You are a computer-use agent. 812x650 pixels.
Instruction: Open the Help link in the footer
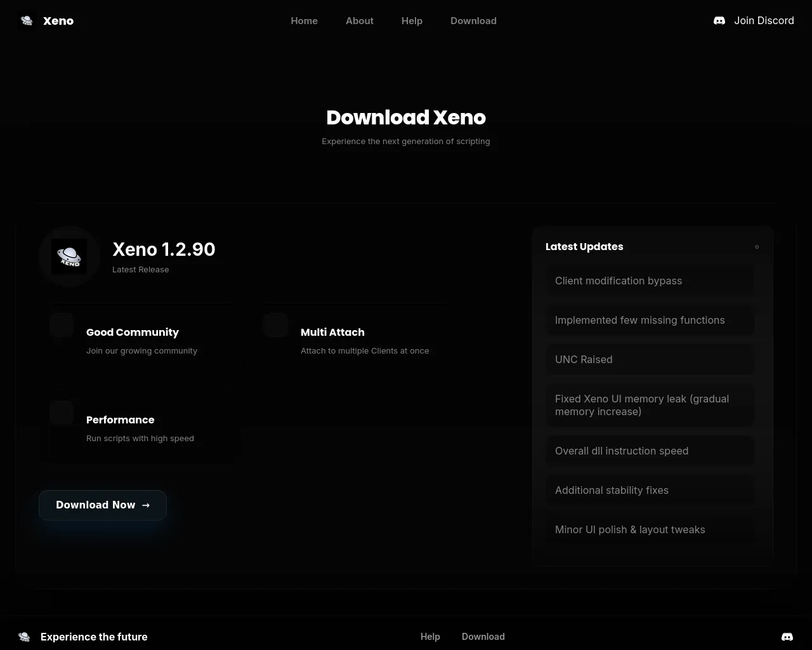[x=430, y=637]
